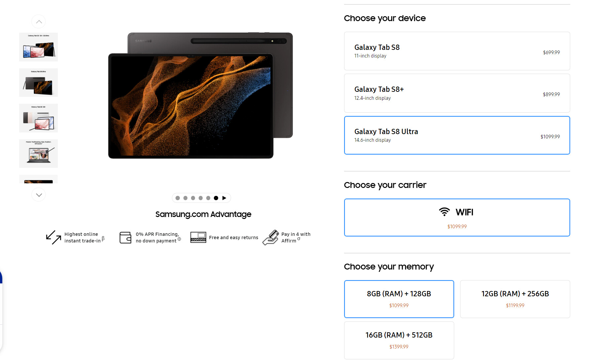Open the Highest online instant trade-in link
Viewport: 594px width, 364px height.
pyautogui.click(x=82, y=237)
